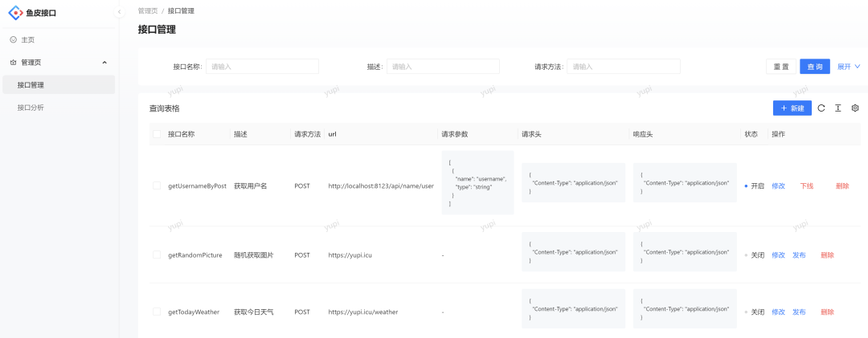
Task: Select the getRandomPicture row checkbox
Action: (157, 255)
